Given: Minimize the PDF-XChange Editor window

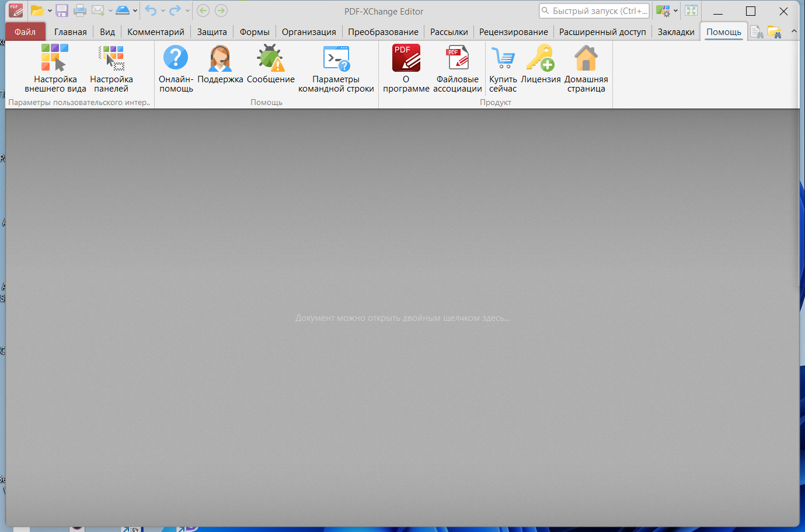Looking at the screenshot, I should 718,11.
